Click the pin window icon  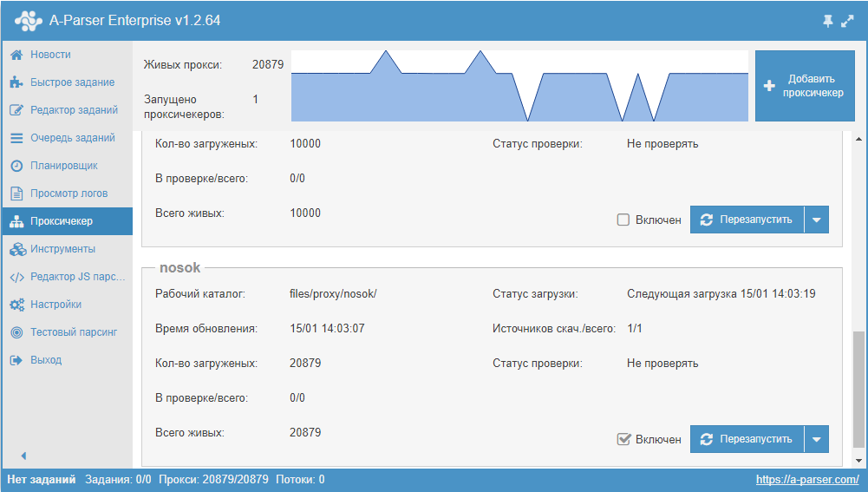point(827,21)
